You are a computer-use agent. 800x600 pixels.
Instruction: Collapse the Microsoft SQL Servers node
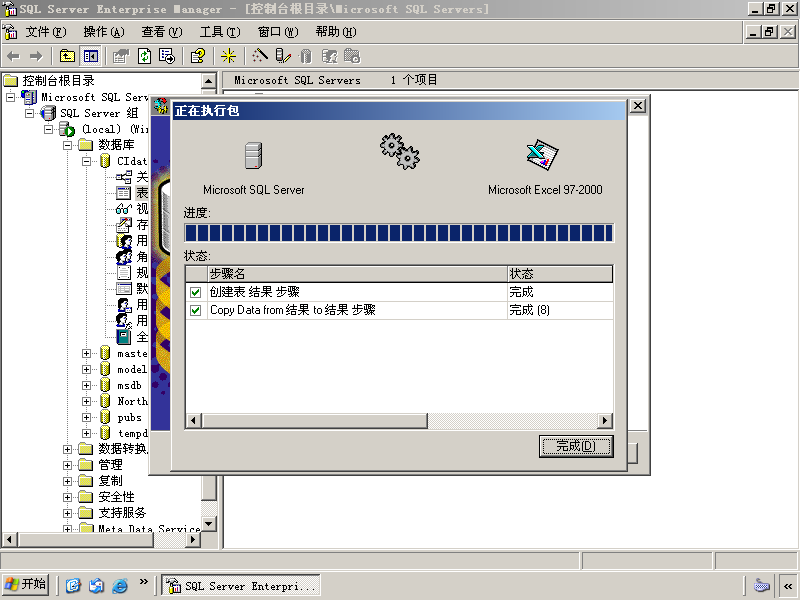(x=11, y=97)
